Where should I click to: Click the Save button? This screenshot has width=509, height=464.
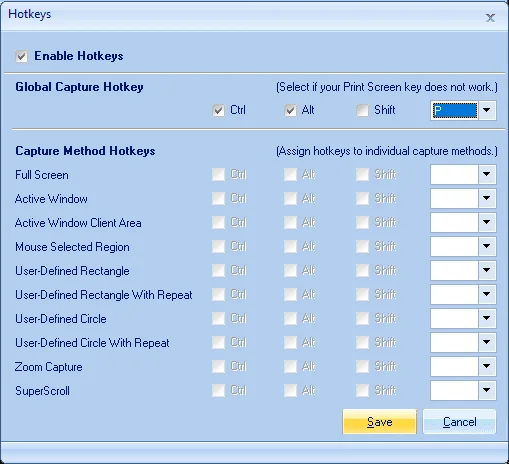379,422
